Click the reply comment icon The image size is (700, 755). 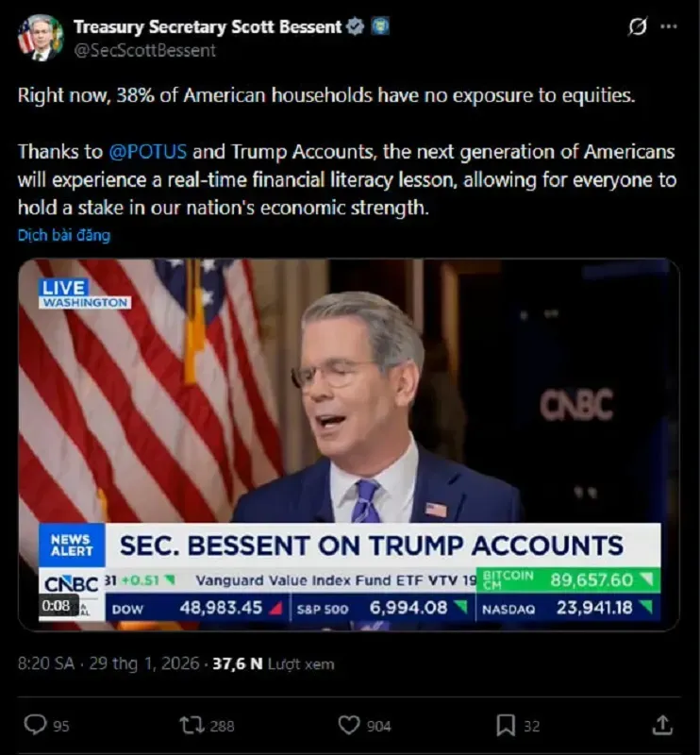pyautogui.click(x=35, y=725)
